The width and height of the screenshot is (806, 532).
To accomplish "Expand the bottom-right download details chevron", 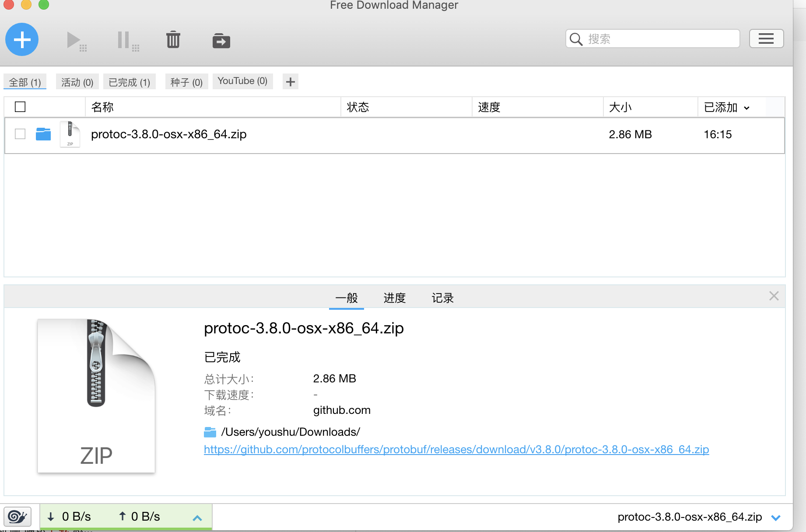I will click(776, 517).
